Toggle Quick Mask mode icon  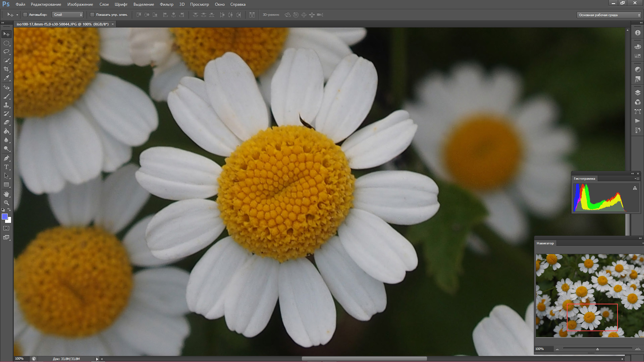click(x=6, y=228)
